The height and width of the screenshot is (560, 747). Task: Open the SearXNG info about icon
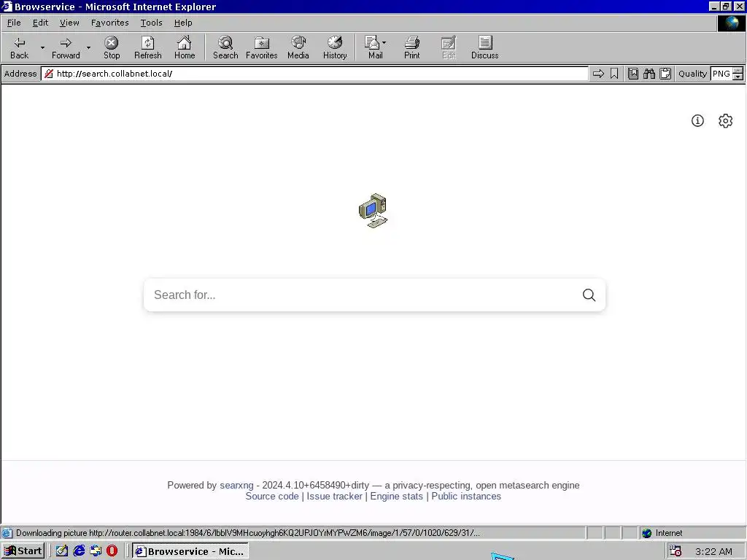[x=697, y=121]
